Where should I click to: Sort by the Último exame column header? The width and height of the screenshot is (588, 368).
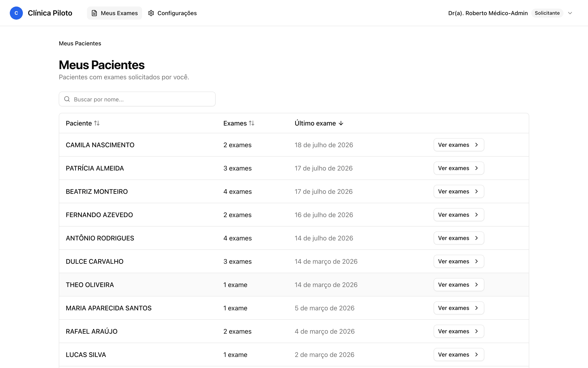pyautogui.click(x=319, y=123)
